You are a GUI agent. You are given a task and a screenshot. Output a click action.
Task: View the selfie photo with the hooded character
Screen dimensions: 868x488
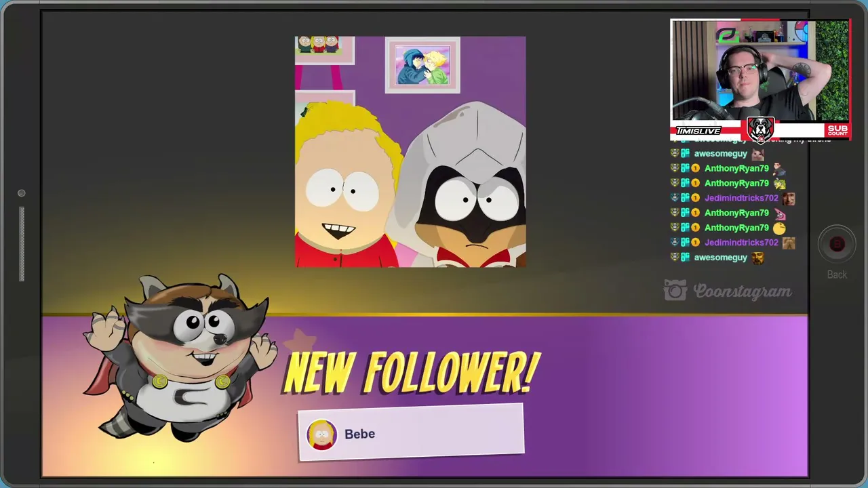click(x=410, y=152)
